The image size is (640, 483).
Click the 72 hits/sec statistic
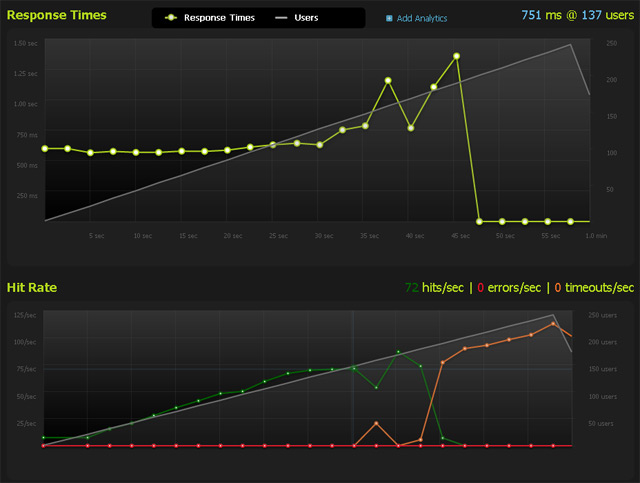point(434,288)
